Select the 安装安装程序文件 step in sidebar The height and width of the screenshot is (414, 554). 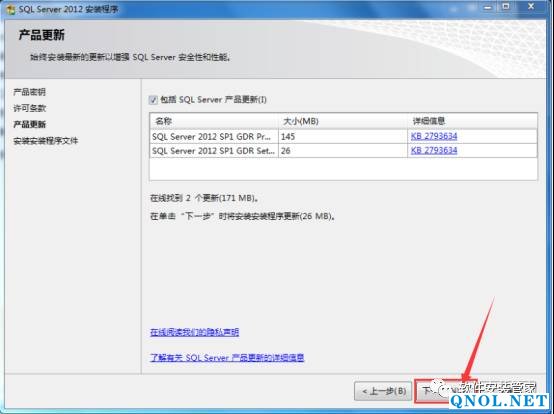(46, 141)
